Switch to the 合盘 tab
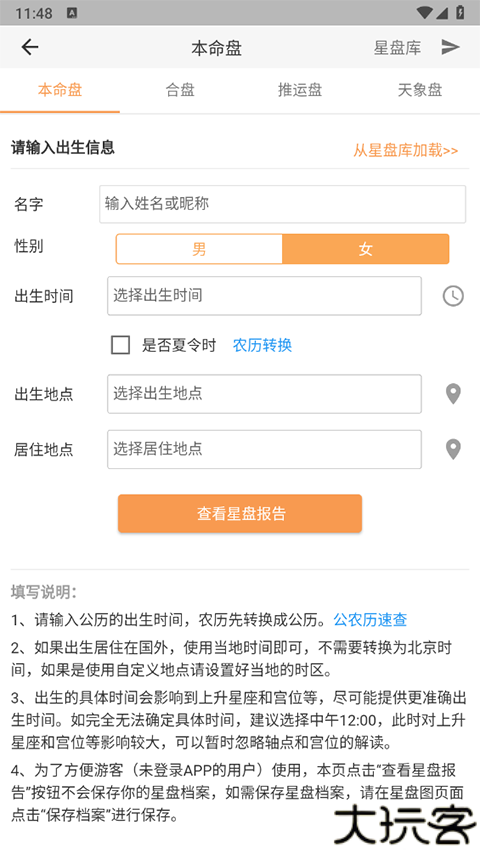This screenshot has width=480, height=853. pos(180,90)
